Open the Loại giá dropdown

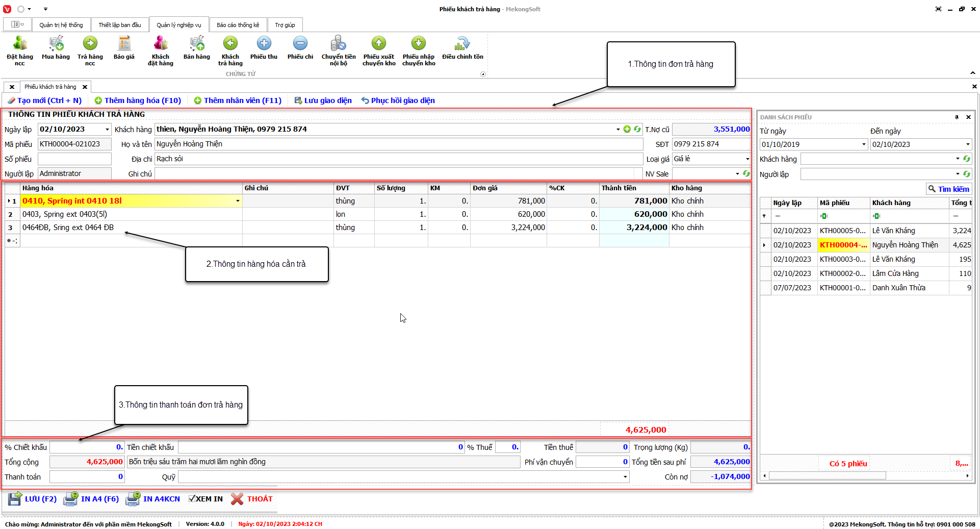coord(747,159)
